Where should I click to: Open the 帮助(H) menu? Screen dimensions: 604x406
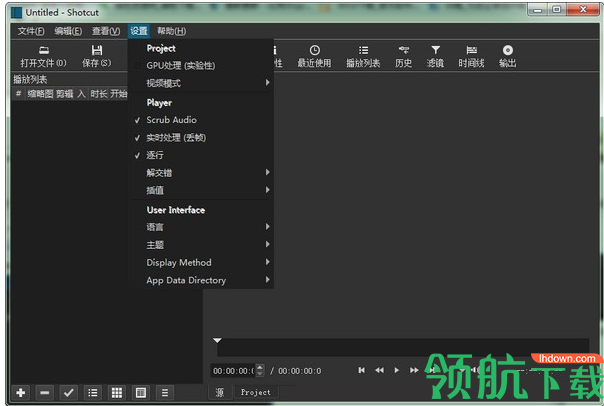(x=172, y=31)
